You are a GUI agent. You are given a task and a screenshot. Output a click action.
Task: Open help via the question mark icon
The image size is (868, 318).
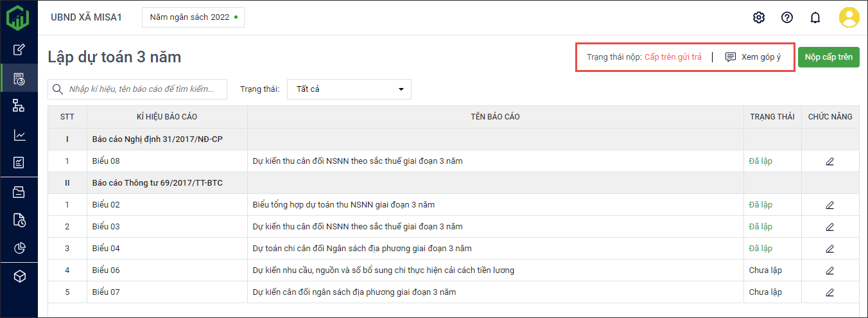787,17
